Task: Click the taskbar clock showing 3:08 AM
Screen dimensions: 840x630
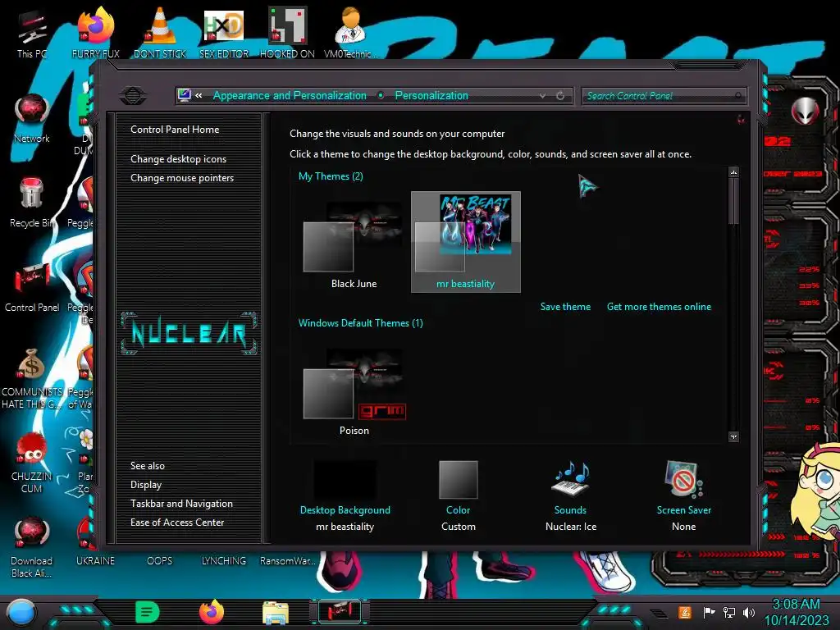Action: pos(796,612)
